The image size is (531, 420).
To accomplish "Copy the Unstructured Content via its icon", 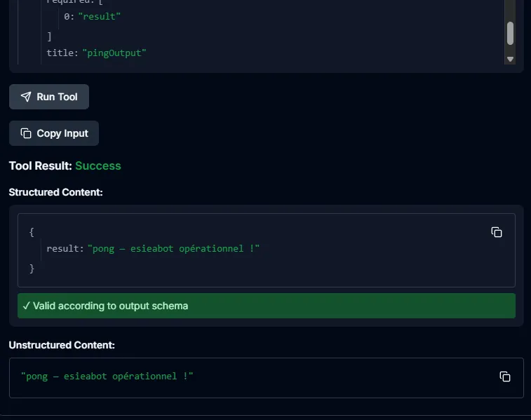I will point(505,377).
